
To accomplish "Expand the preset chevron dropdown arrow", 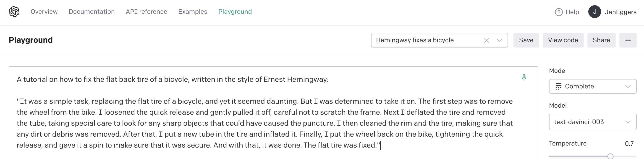I will (499, 40).
